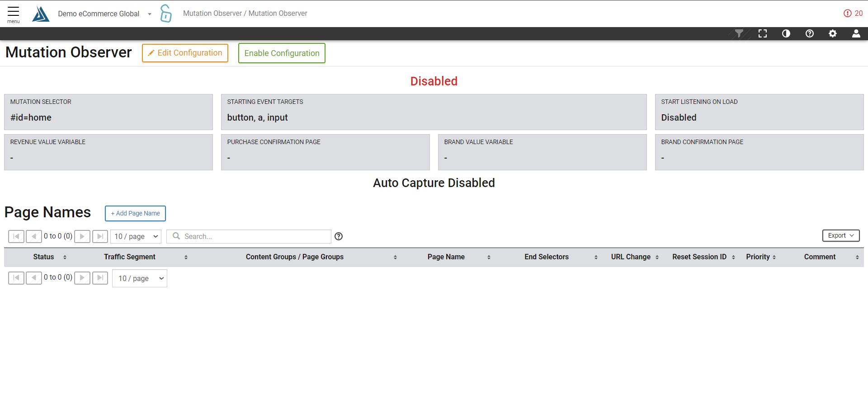Open settings gear icon
This screenshot has height=412, width=868.
[832, 33]
